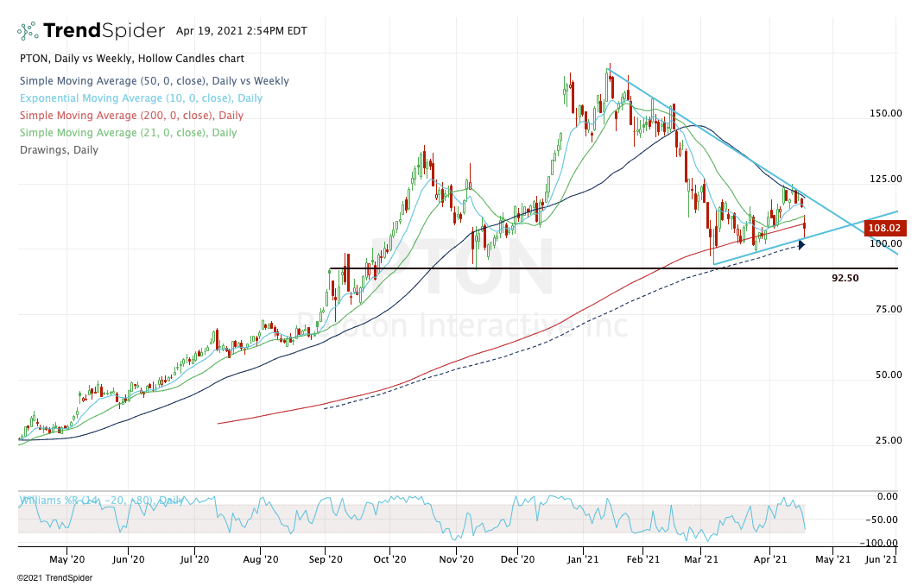Click the Jun '21 date axis label

pyautogui.click(x=881, y=559)
